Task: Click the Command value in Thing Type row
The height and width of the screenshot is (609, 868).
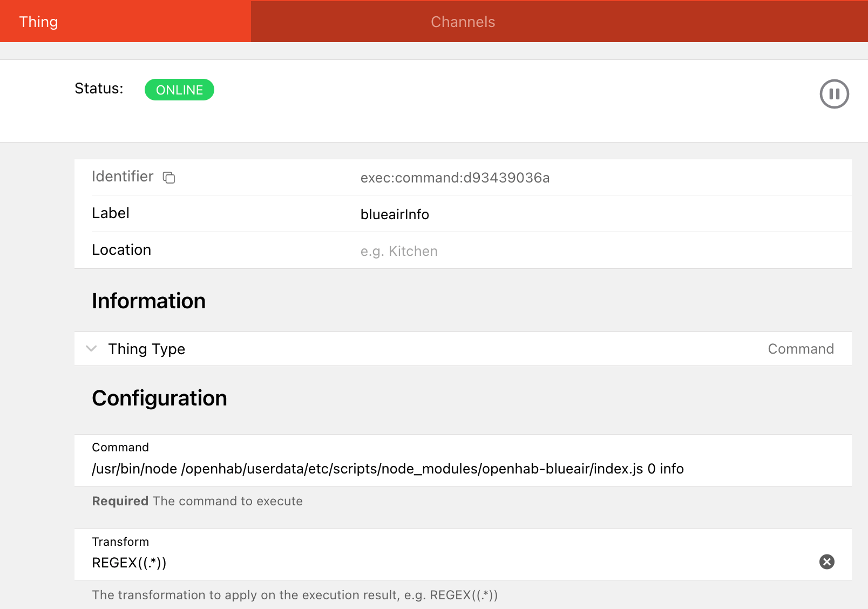Action: 801,349
